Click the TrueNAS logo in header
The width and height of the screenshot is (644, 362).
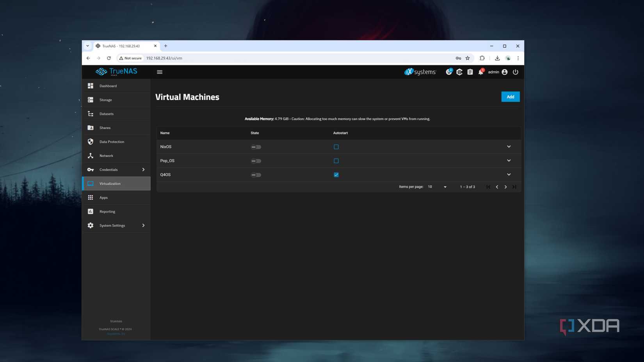pos(116,72)
